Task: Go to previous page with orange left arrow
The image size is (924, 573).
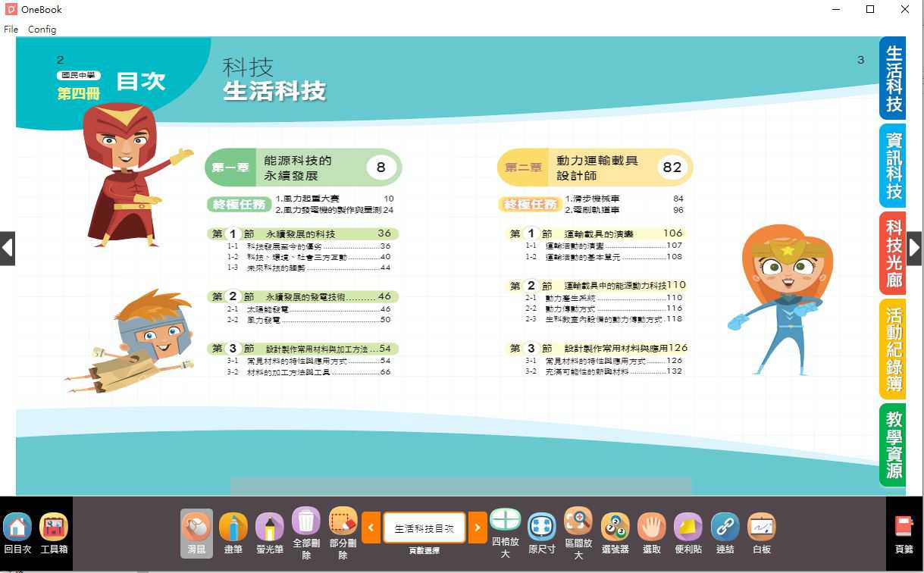Action: point(371,528)
